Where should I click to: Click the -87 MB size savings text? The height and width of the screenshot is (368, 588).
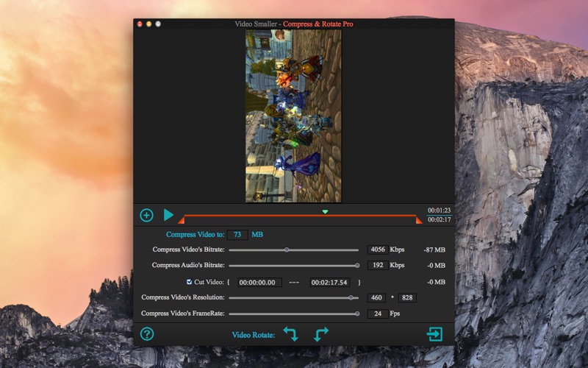(x=434, y=250)
